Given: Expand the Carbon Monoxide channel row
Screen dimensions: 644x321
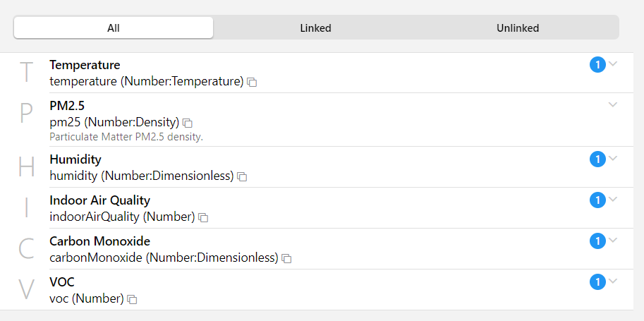Looking at the screenshot, I should (613, 241).
